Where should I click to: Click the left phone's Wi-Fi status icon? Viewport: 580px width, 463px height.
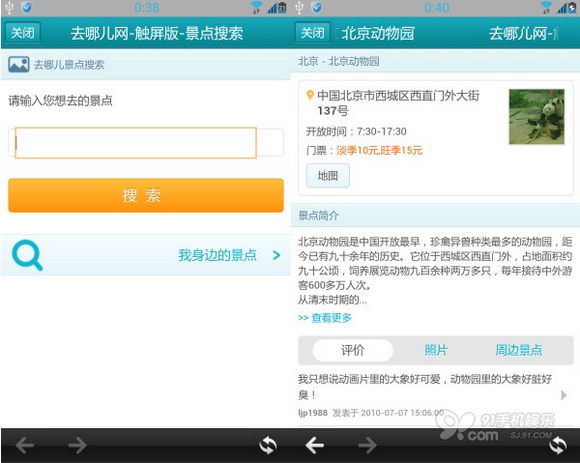click(256, 7)
